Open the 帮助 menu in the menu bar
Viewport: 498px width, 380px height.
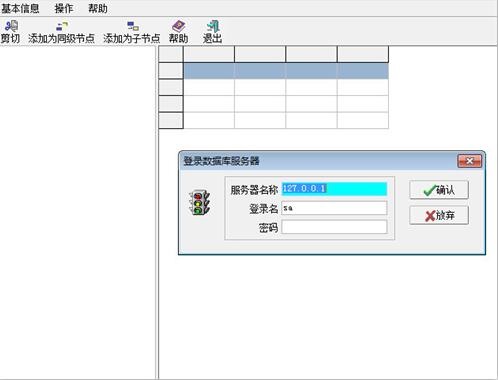coord(98,8)
